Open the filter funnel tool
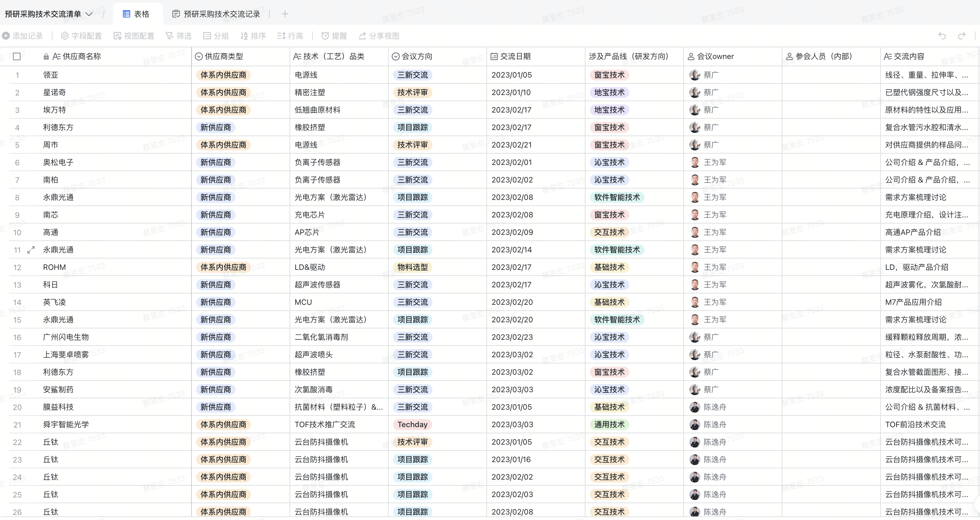 [170, 36]
